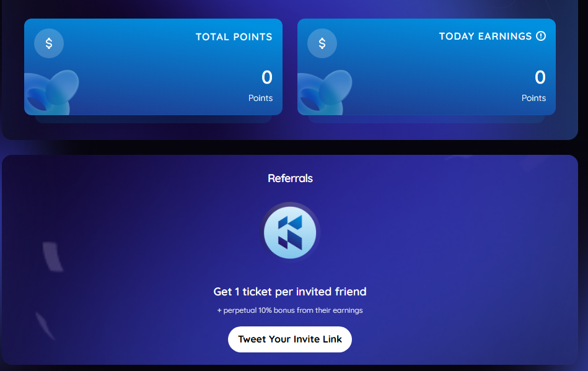Click the blob decoration in Today Earnings card
Viewport: 588px width, 371px height.
coord(325,92)
